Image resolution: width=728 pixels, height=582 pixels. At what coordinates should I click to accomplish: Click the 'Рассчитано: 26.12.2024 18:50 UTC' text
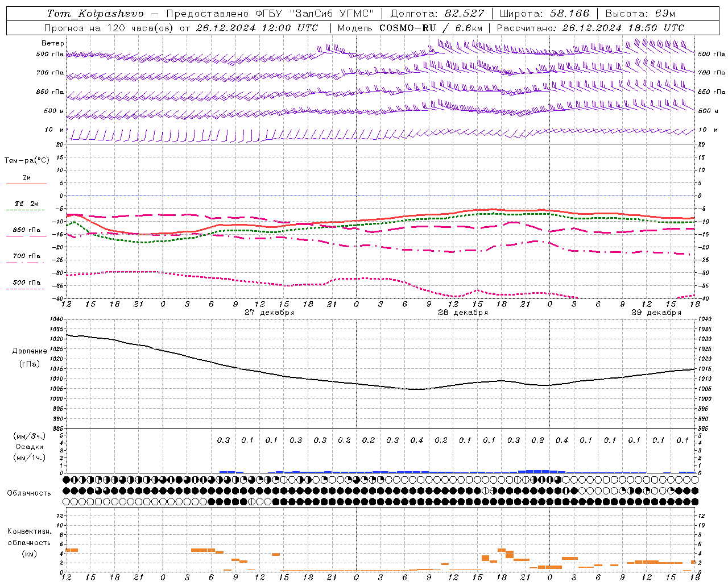[x=590, y=28]
